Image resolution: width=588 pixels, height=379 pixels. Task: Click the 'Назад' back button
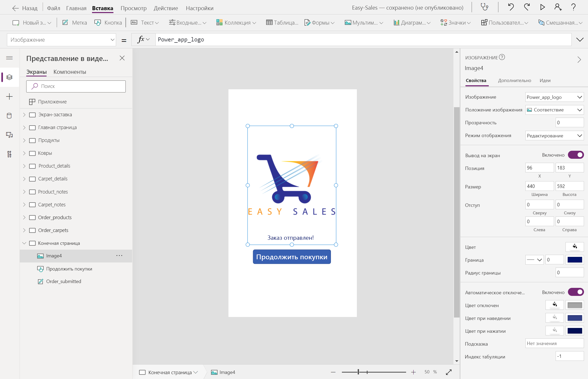click(25, 8)
